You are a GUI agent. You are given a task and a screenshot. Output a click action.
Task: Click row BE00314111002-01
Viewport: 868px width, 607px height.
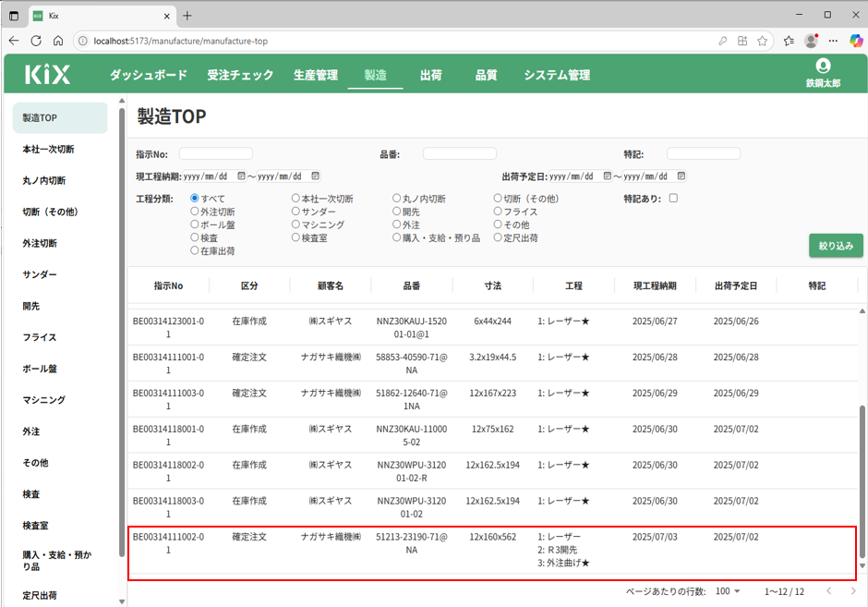click(492, 550)
